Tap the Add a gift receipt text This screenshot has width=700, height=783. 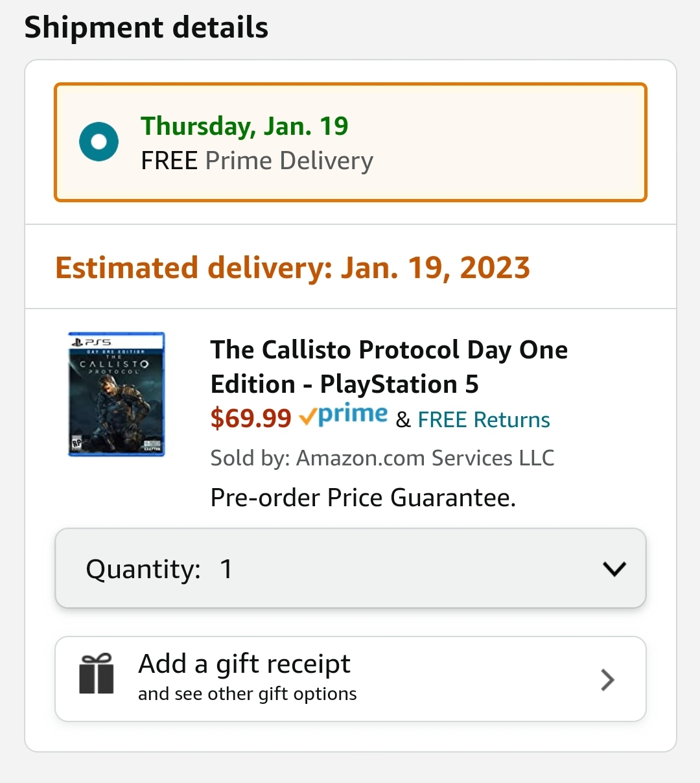pyautogui.click(x=244, y=664)
